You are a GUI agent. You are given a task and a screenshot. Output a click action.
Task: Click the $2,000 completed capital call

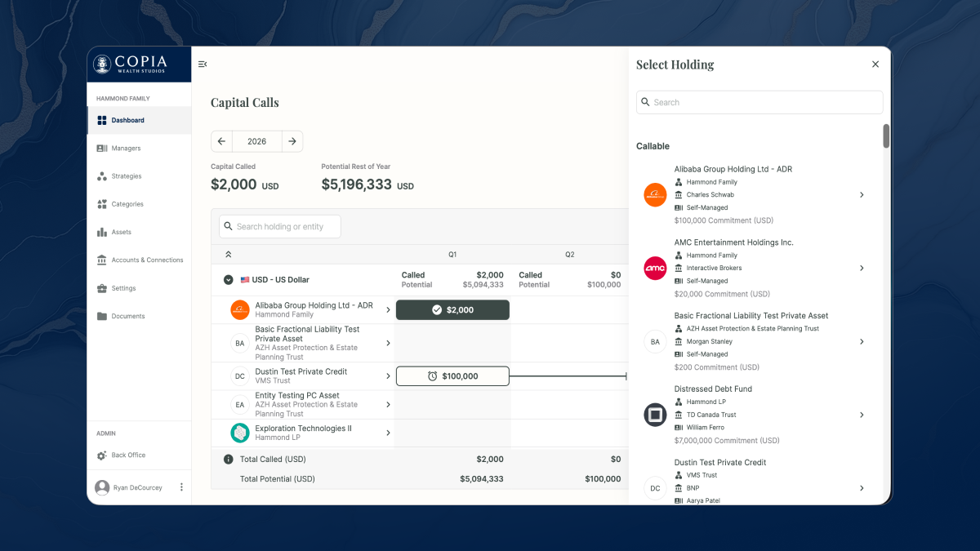click(452, 310)
